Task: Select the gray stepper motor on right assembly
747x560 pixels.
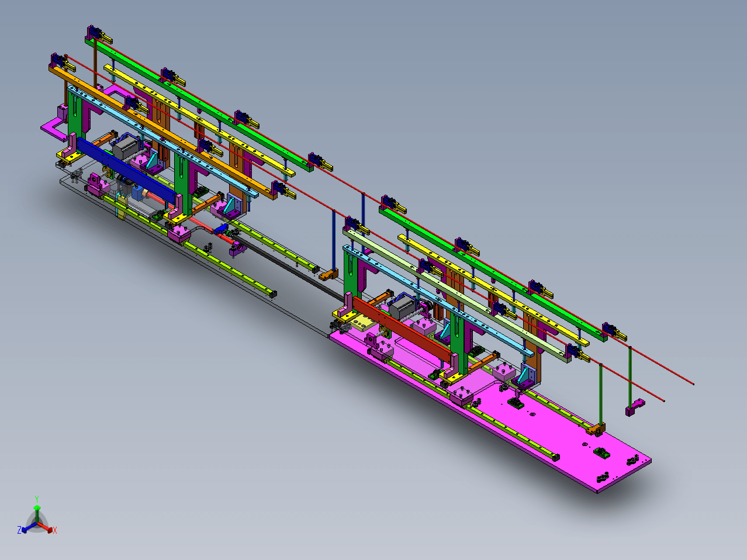Action: [402, 307]
